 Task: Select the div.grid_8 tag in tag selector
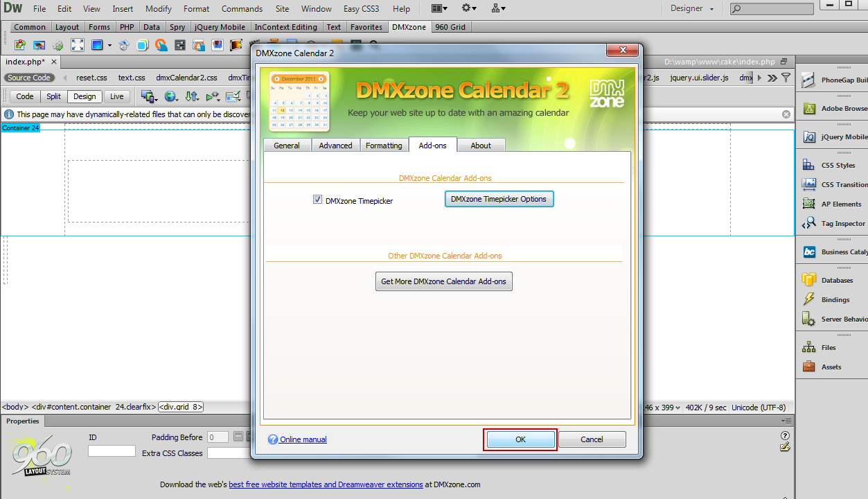[181, 408]
